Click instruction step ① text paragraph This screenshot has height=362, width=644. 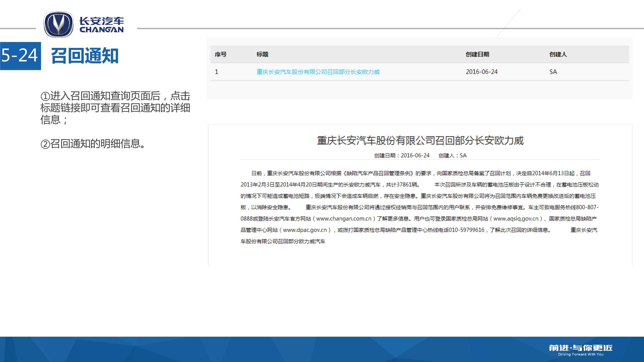pos(115,107)
